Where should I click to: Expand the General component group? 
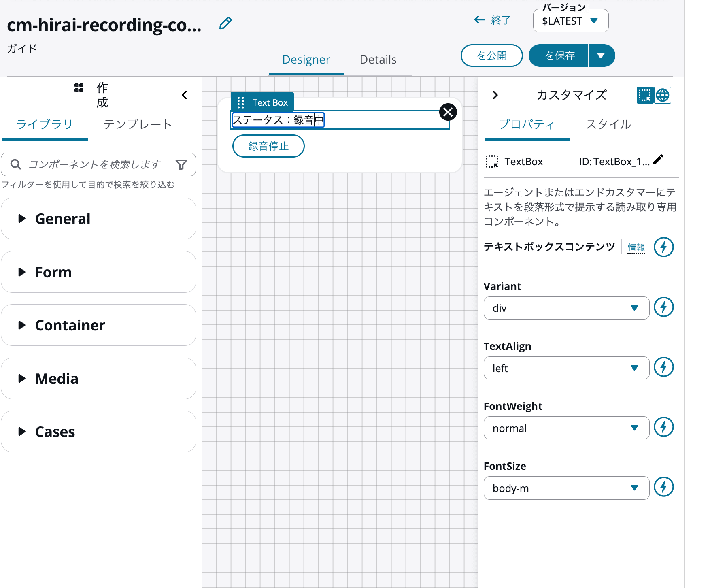tap(98, 219)
